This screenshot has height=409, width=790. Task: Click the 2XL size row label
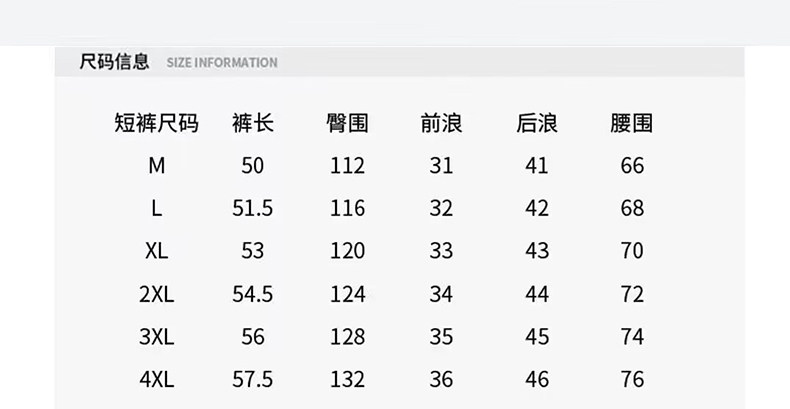(x=156, y=295)
